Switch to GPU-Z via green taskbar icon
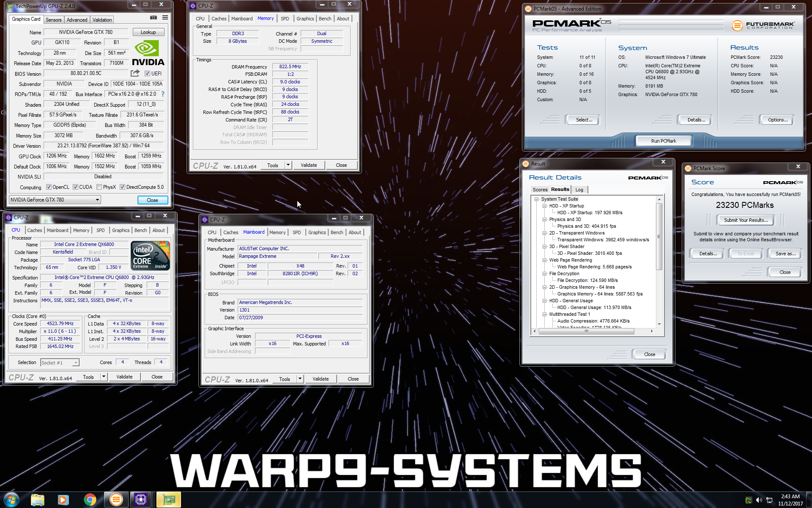812x508 pixels. click(x=169, y=500)
